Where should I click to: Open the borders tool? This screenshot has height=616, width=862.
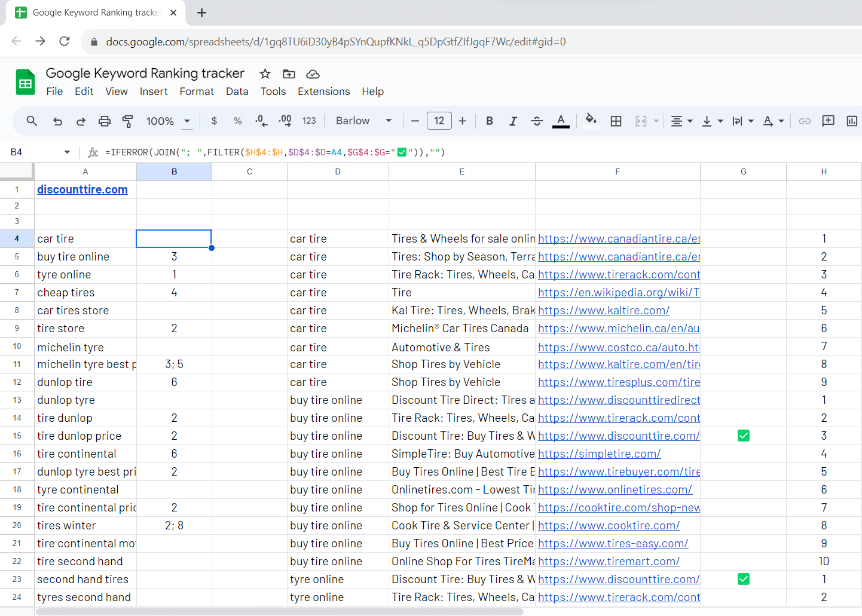616,121
